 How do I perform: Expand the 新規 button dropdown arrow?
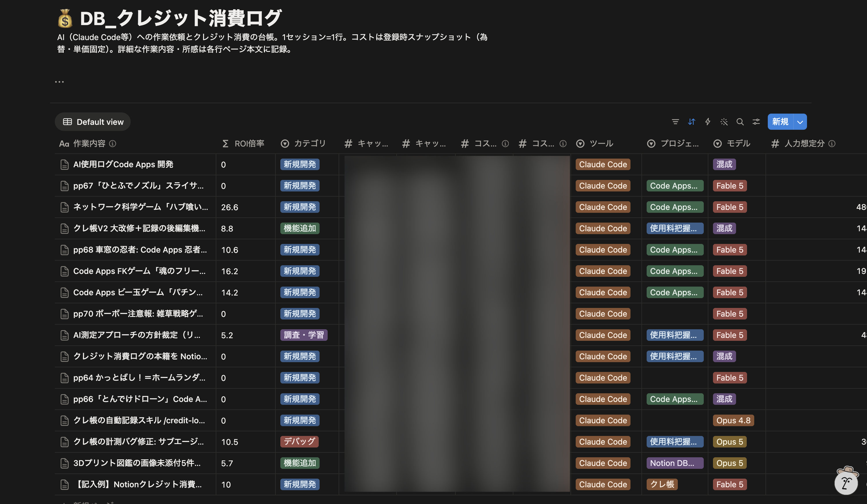(800, 122)
